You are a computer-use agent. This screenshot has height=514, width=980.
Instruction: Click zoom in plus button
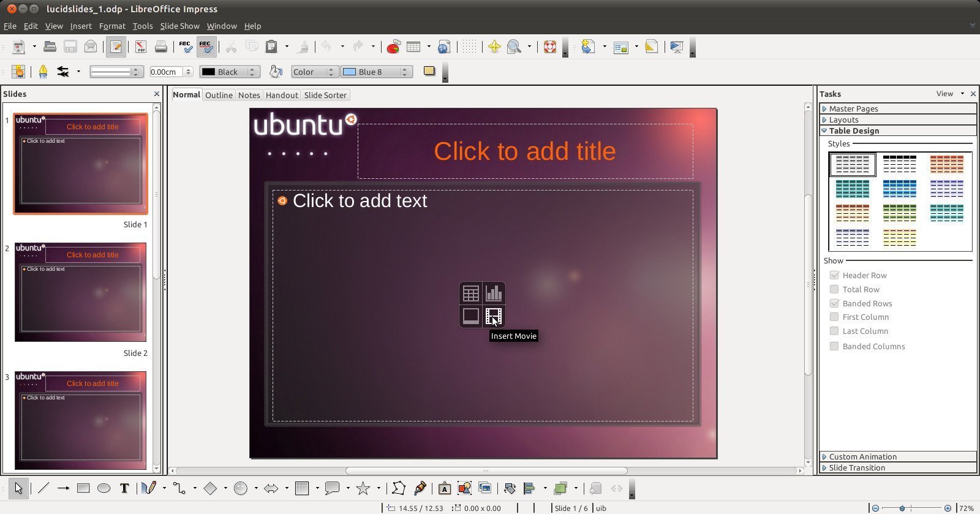click(x=948, y=508)
